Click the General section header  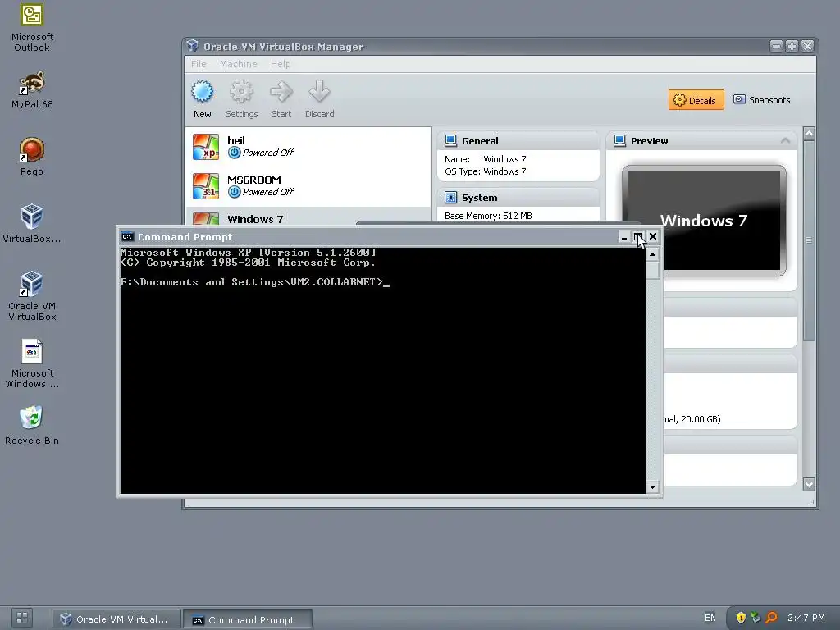click(518, 141)
